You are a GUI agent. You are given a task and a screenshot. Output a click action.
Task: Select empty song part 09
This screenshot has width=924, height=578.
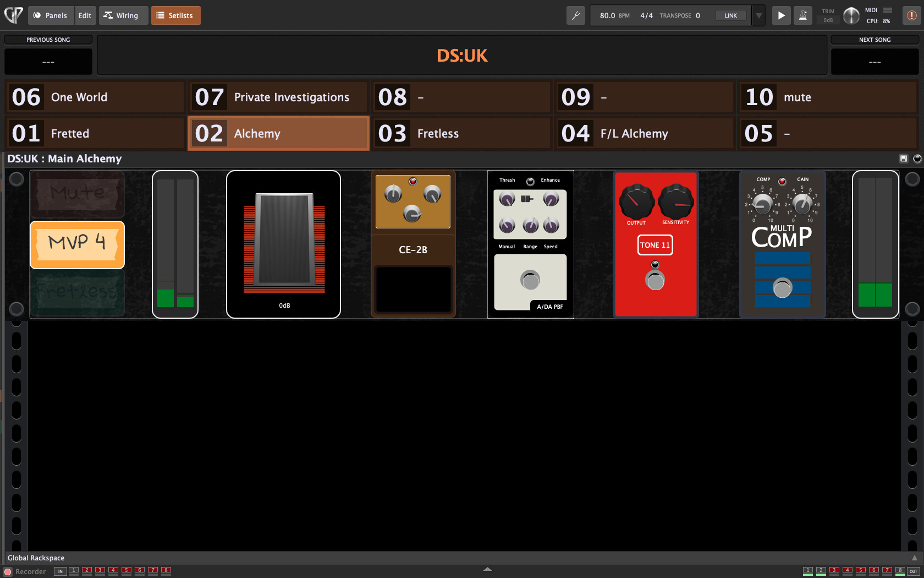pos(645,97)
